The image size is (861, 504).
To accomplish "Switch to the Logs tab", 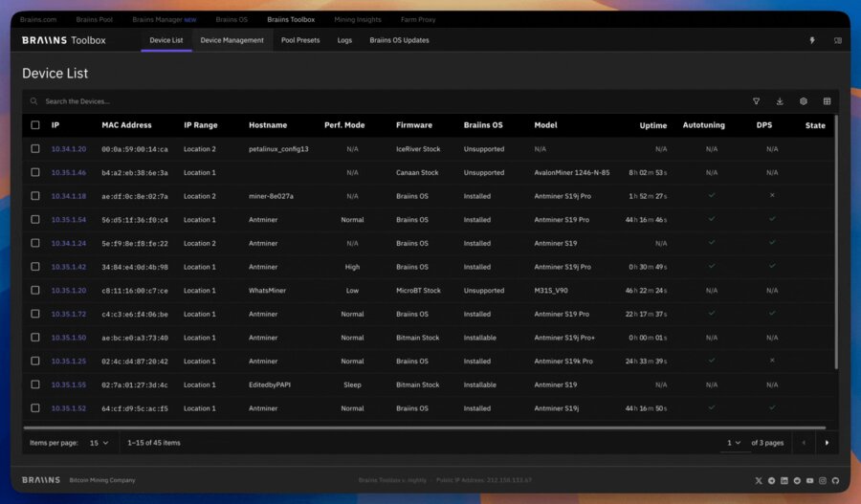I will point(344,40).
